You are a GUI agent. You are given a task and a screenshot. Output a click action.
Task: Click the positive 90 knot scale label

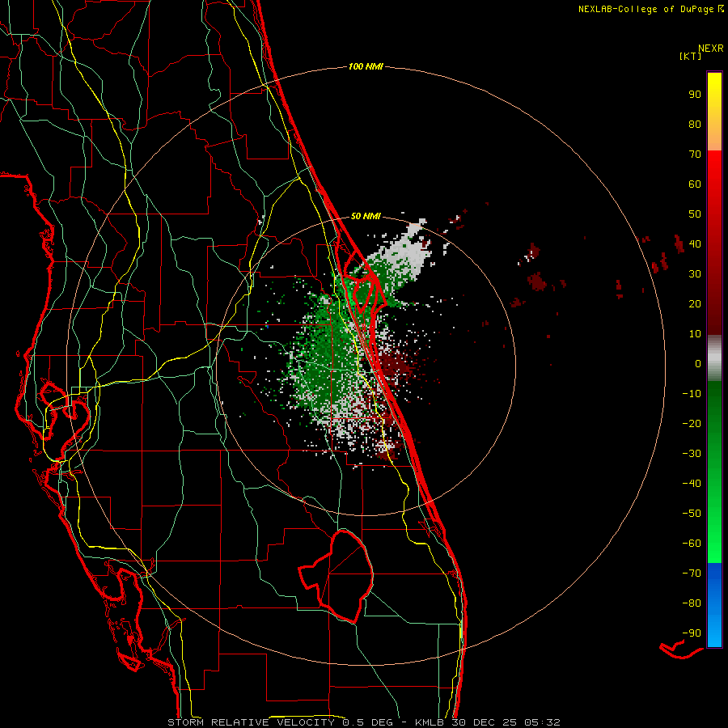[x=695, y=95]
